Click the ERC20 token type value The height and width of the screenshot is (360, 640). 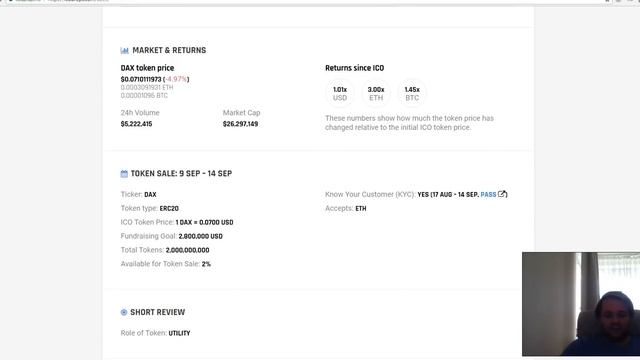(169, 209)
